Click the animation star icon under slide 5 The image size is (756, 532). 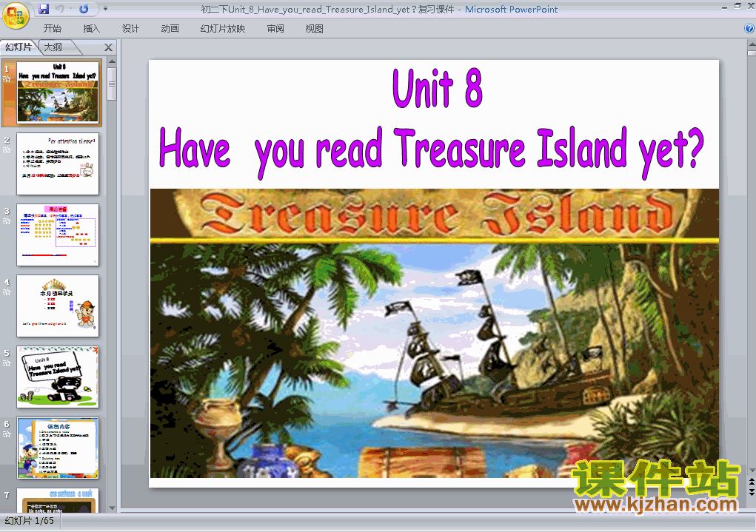point(7,363)
